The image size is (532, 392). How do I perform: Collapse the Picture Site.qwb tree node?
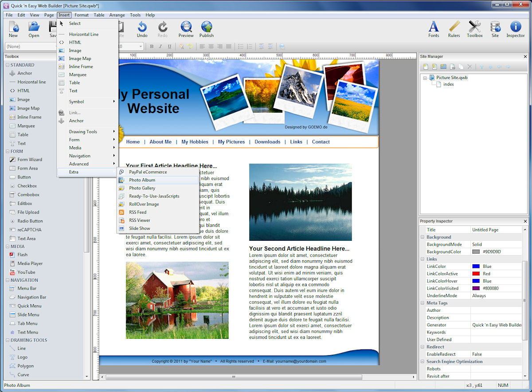point(425,77)
